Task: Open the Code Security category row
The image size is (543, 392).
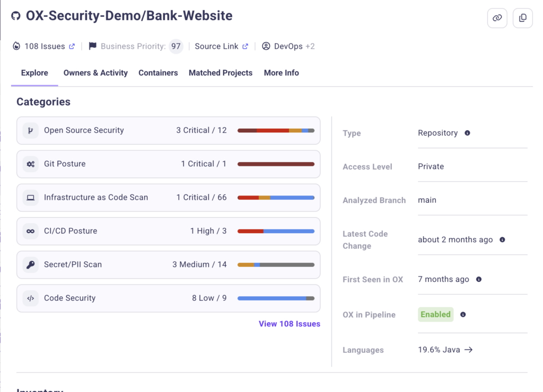Action: pos(168,298)
